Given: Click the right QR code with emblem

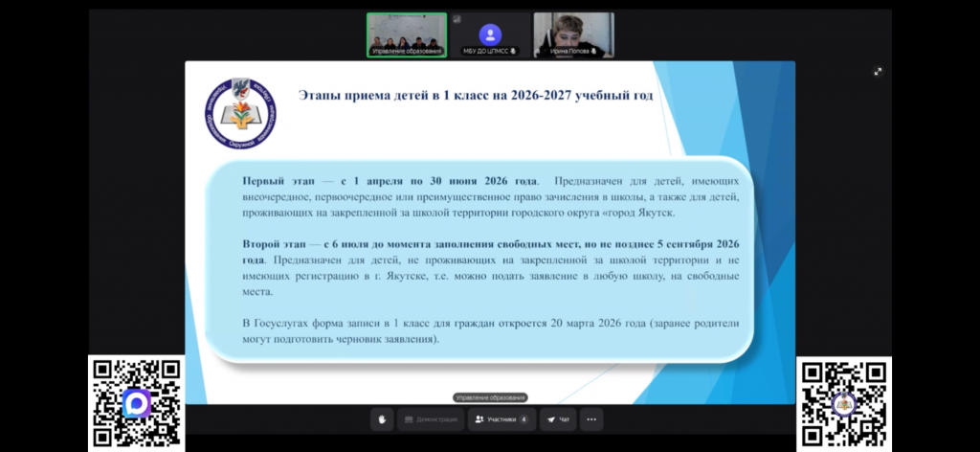Looking at the screenshot, I should [843, 403].
